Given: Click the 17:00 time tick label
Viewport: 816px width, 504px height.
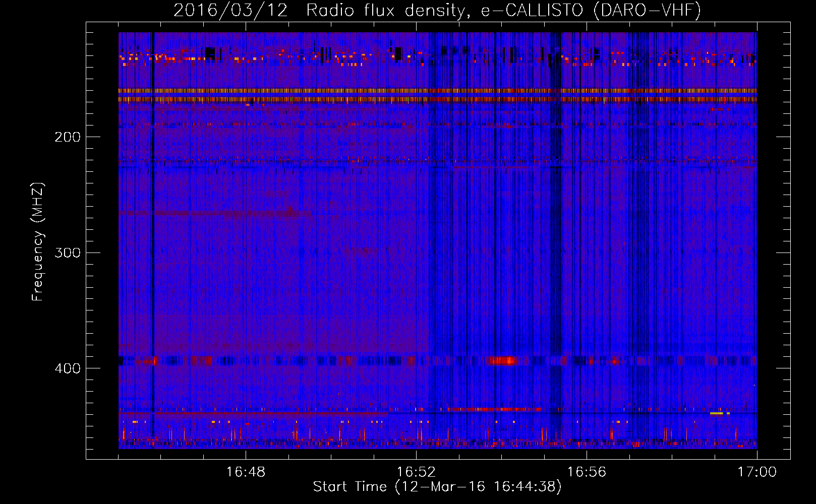Looking at the screenshot, I should click(x=756, y=472).
